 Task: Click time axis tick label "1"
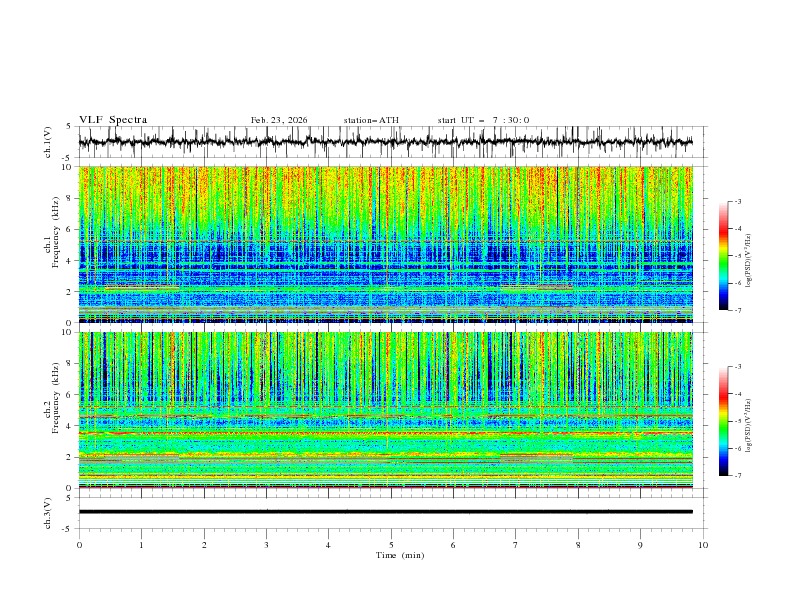point(141,545)
